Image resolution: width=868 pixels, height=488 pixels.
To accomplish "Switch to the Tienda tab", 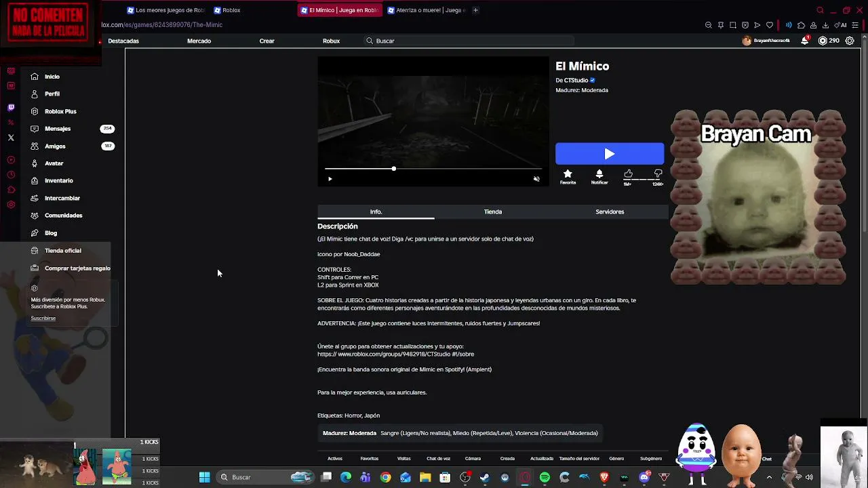I will pos(493,212).
